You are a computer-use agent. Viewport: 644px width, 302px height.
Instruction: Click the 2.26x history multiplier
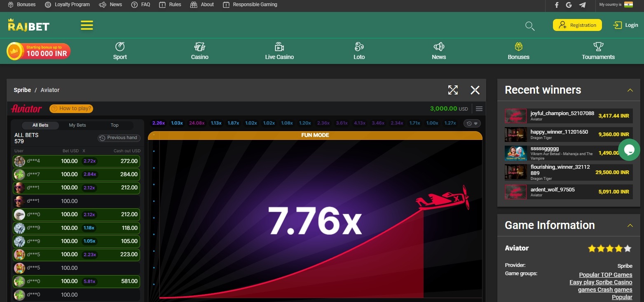159,123
